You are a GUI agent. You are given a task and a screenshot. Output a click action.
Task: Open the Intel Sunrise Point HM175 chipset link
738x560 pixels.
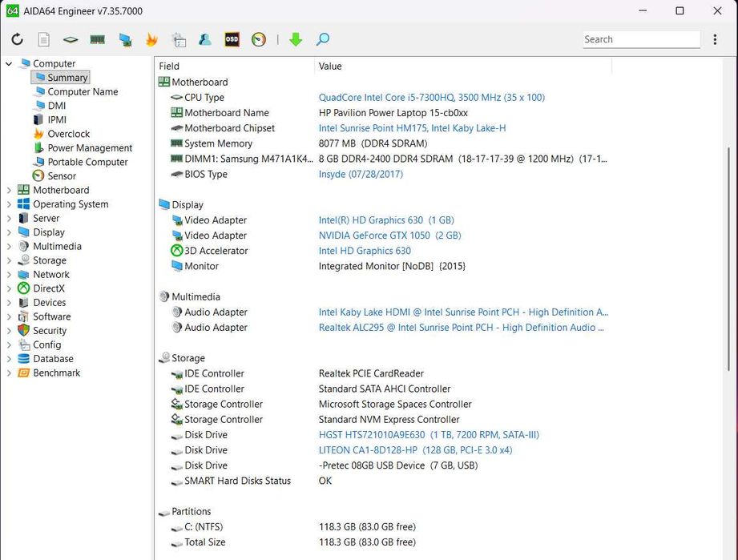click(413, 128)
